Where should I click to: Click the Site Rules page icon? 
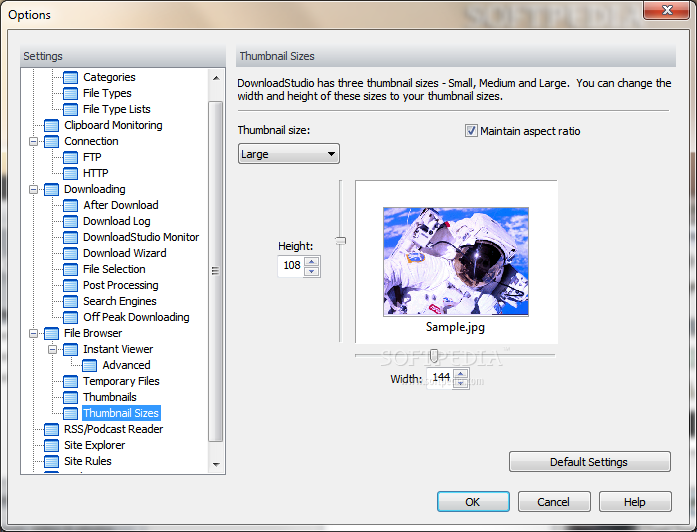point(51,461)
